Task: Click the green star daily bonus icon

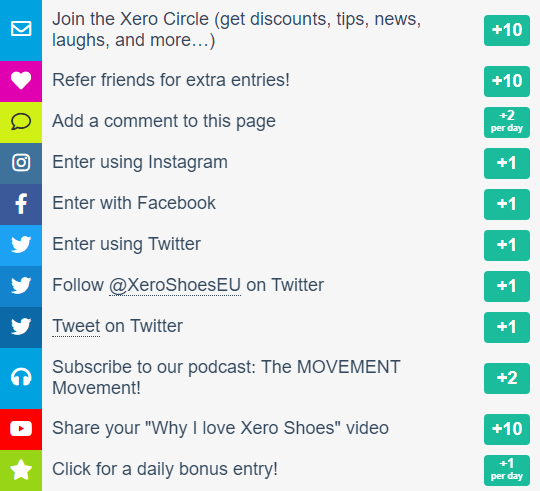Action: click(21, 470)
